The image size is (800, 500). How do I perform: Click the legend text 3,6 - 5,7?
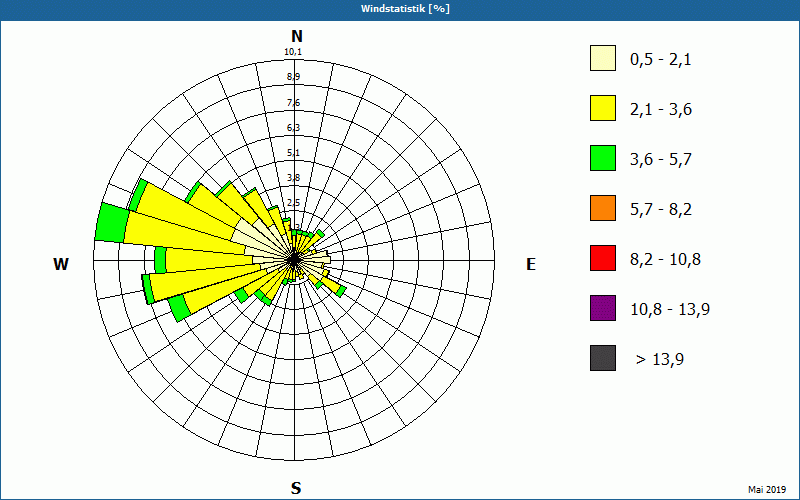[x=661, y=160]
